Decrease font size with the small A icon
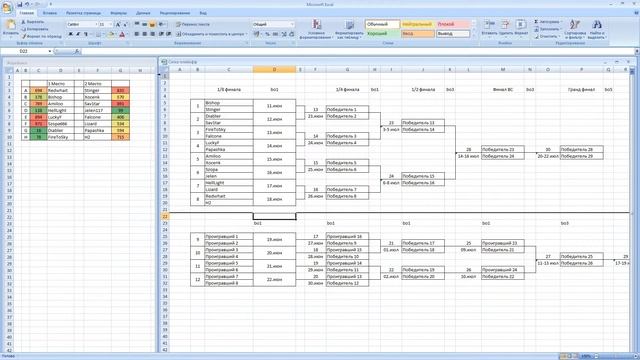 click(125, 24)
